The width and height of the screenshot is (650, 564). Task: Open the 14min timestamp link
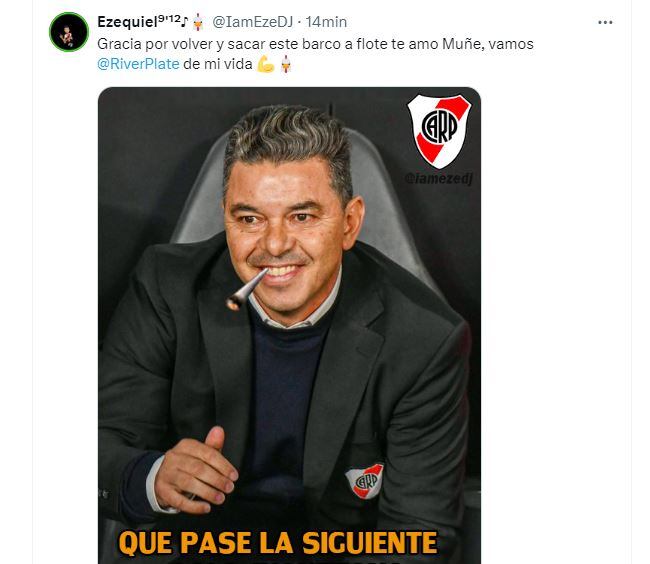(326, 22)
